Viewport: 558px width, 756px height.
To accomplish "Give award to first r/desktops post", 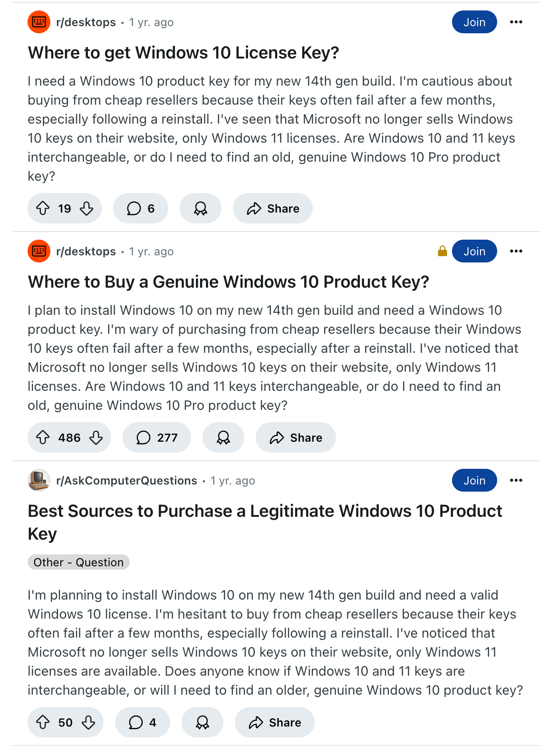I will (x=201, y=208).
